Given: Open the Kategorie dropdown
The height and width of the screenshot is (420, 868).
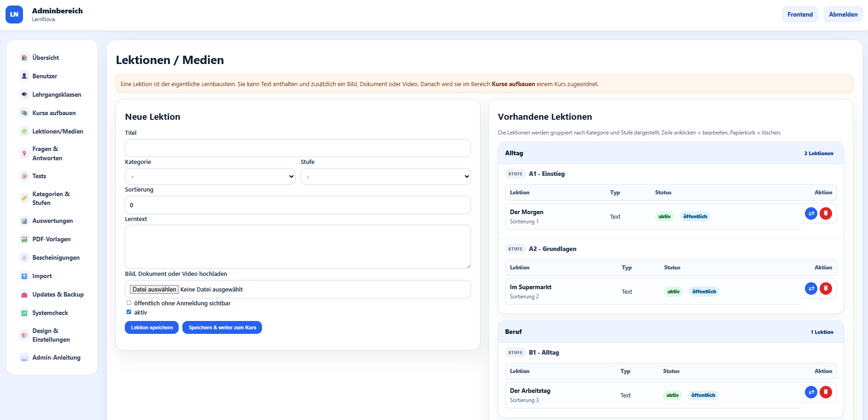Looking at the screenshot, I should 210,176.
